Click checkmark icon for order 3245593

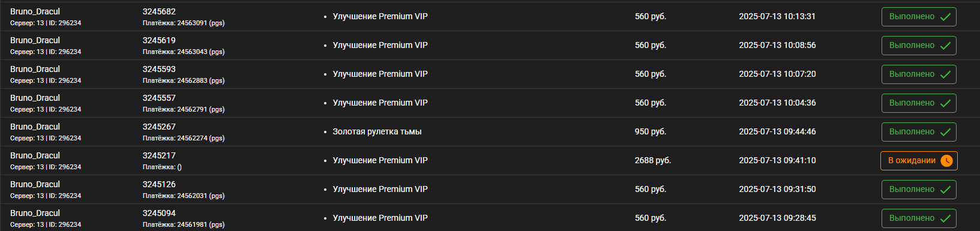point(945,74)
